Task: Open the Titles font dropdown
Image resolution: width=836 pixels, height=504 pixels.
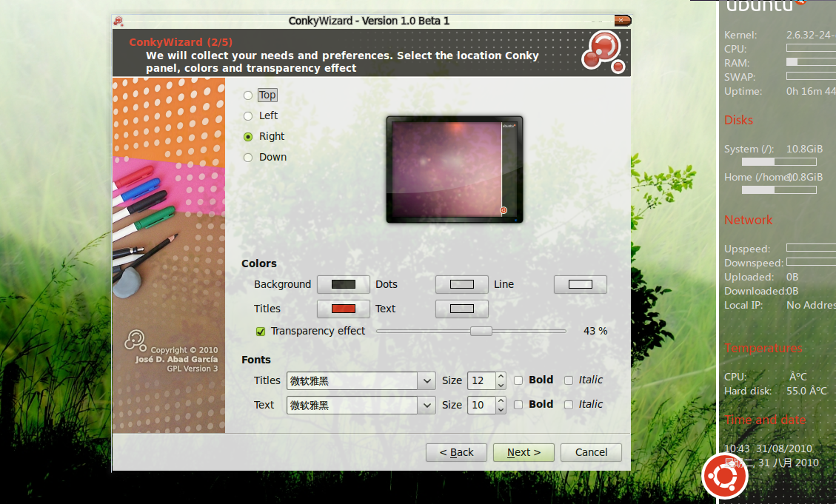Action: tap(427, 381)
